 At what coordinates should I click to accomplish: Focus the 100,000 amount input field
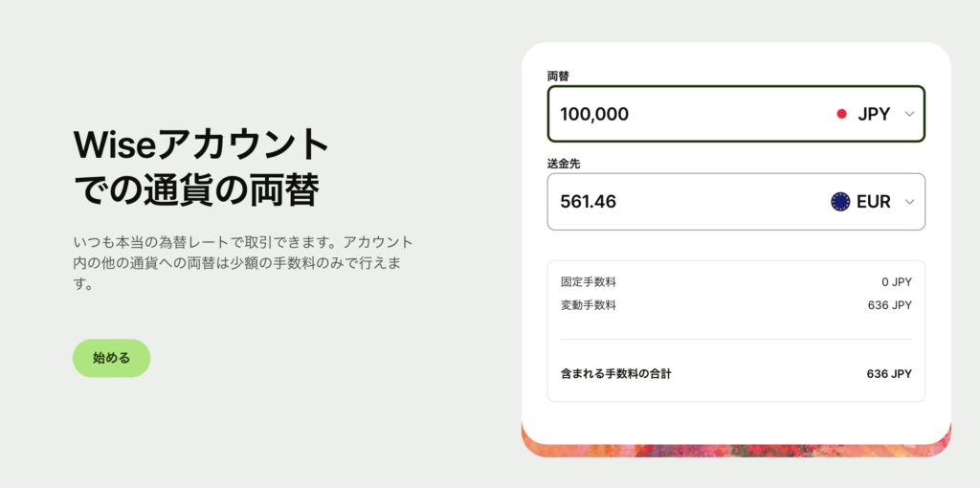tap(670, 114)
